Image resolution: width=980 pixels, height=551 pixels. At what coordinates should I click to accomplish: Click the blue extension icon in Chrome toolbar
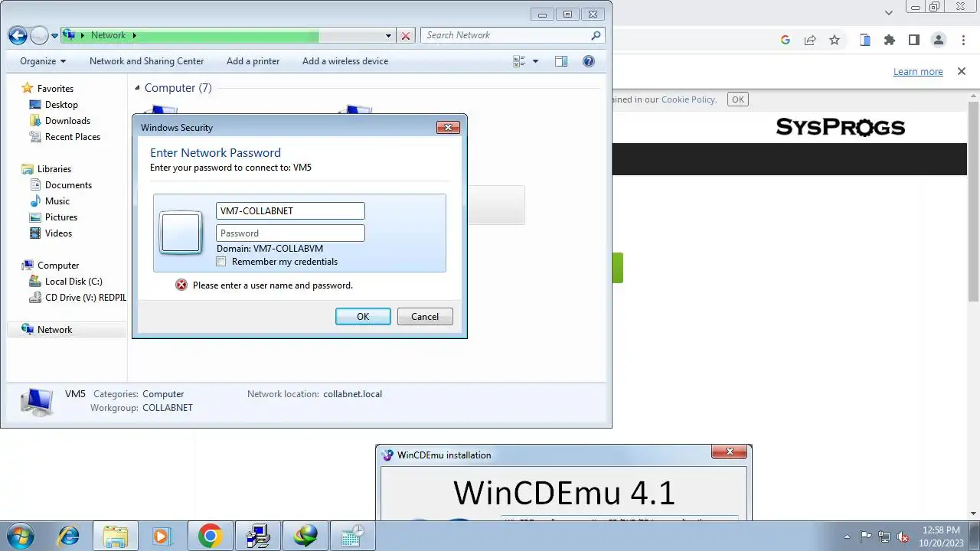864,40
